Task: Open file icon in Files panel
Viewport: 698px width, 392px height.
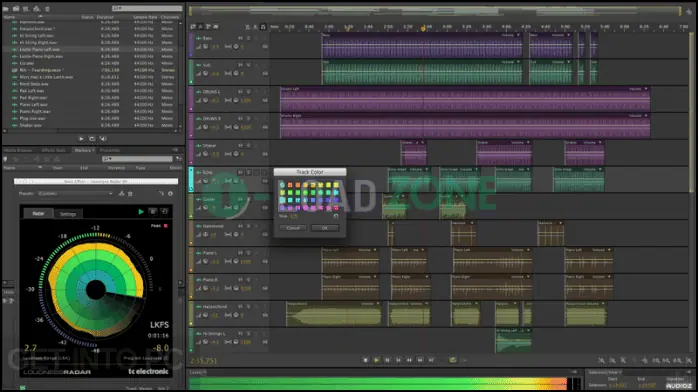Action: click(6, 8)
